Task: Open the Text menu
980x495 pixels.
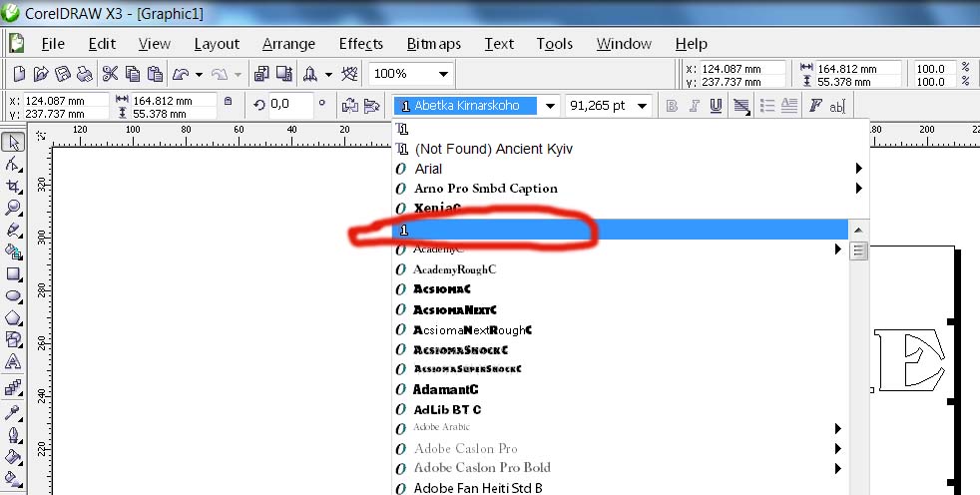Action: [x=499, y=44]
